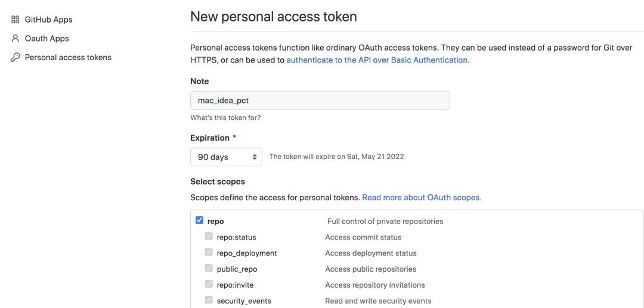
Task: Click the security_events scope label
Action: point(244,301)
